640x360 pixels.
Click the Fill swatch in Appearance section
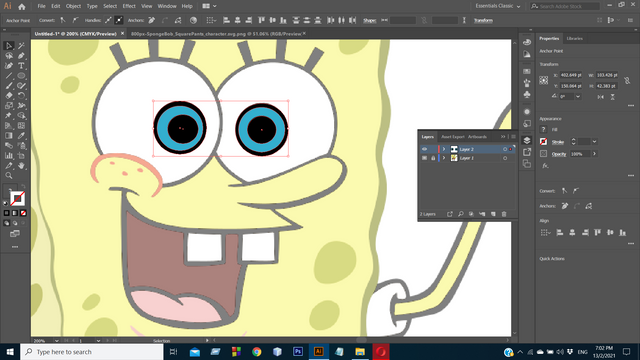coord(543,129)
